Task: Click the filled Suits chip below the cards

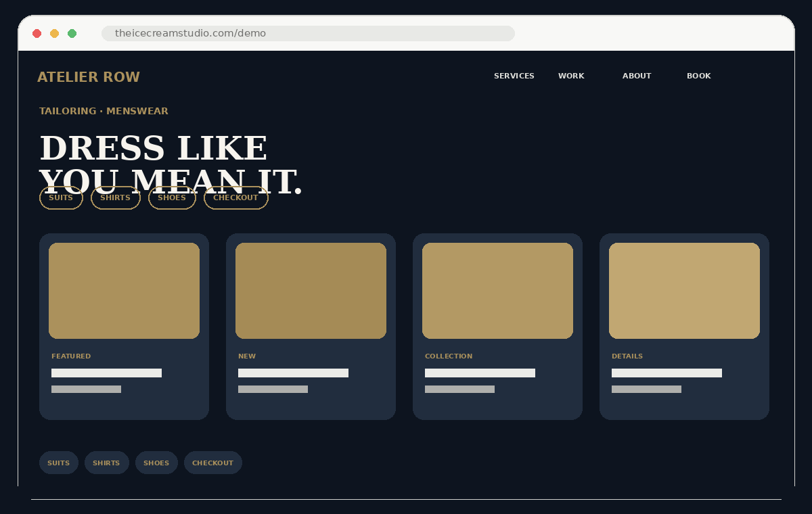Action: (x=59, y=463)
